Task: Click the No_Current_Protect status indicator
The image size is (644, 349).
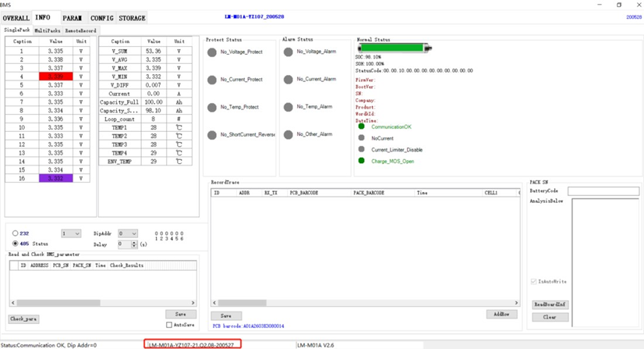Action: (211, 80)
